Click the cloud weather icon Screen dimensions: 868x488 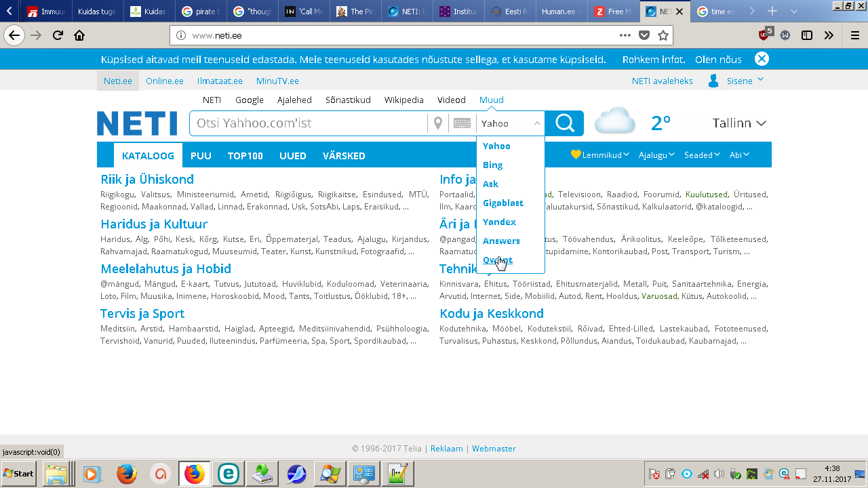tap(615, 121)
